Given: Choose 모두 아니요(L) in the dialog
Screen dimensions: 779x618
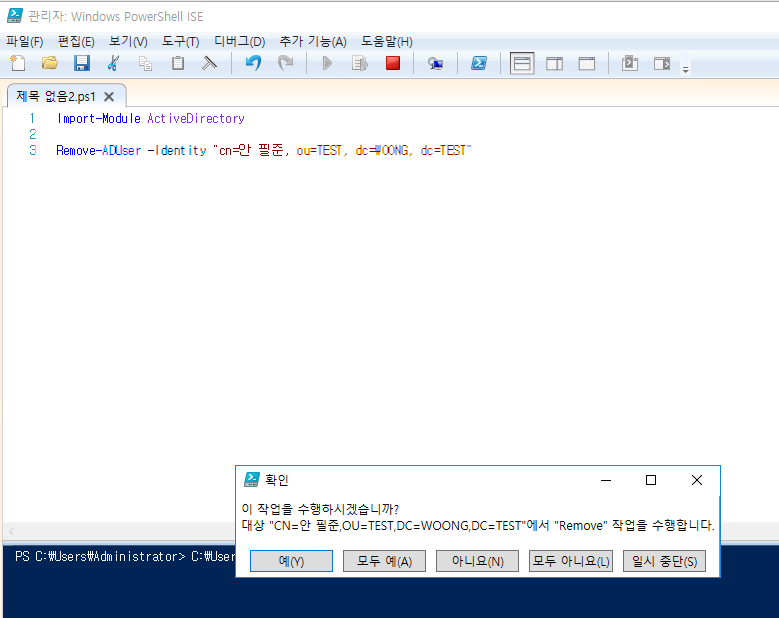Looking at the screenshot, I should coord(571,561).
